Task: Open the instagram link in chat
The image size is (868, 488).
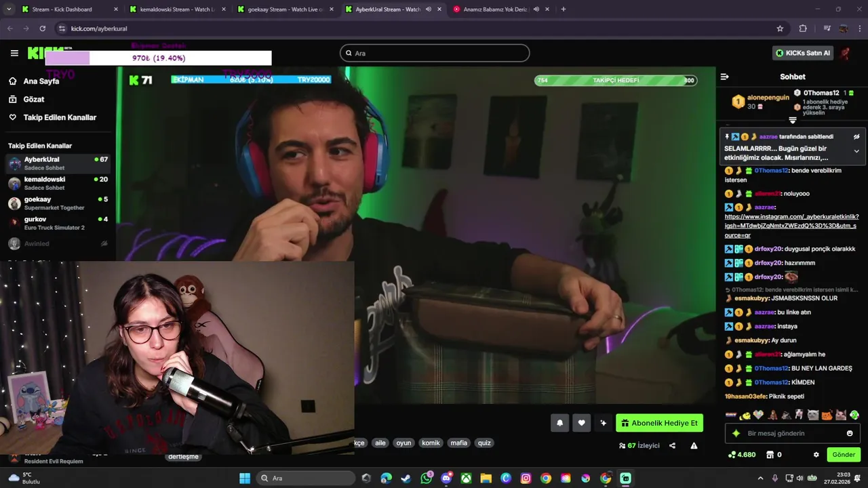Action: (791, 226)
